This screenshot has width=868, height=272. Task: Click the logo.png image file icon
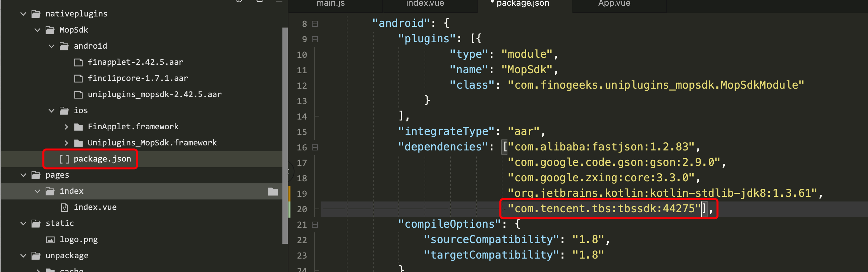(50, 240)
